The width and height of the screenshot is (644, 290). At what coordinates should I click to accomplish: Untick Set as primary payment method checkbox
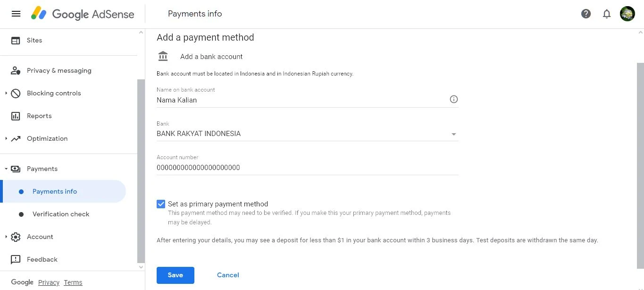[x=161, y=204]
